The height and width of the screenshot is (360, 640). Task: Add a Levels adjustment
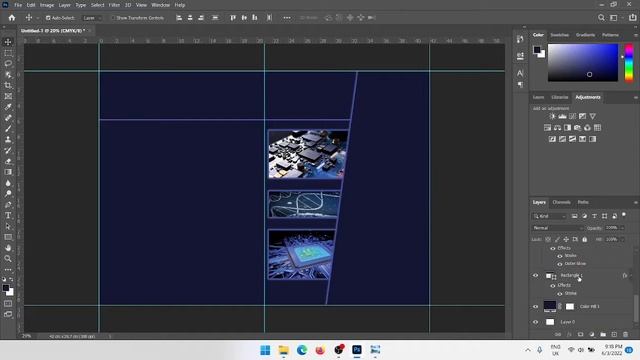click(x=562, y=116)
